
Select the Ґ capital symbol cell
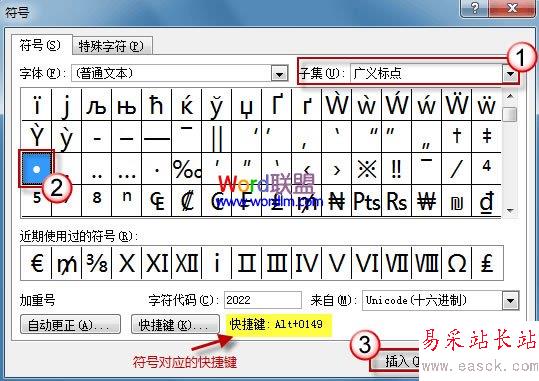(x=276, y=105)
